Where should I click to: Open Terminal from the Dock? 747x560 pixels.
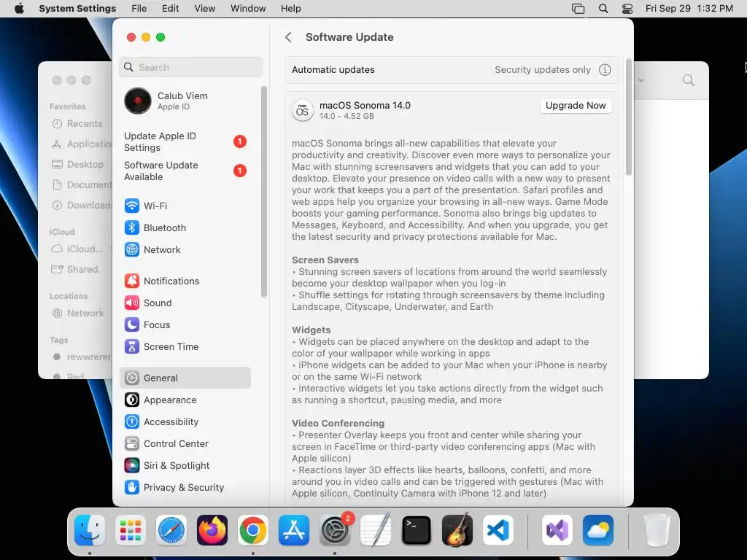click(x=417, y=530)
